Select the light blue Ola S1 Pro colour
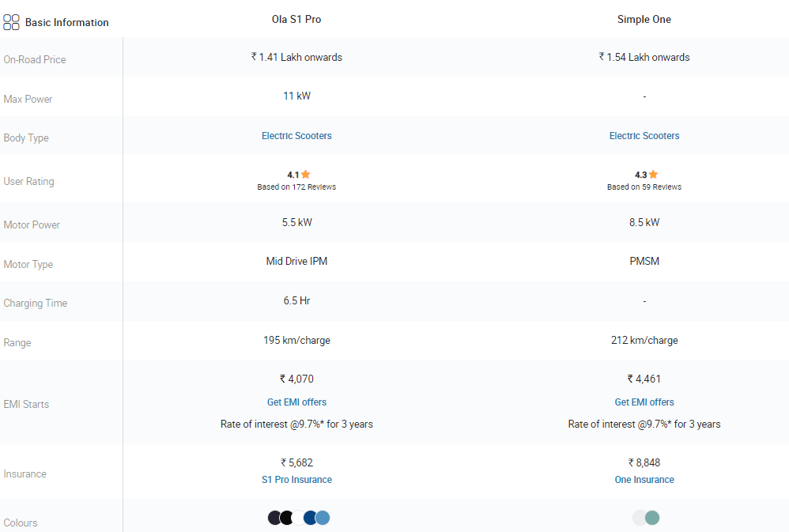This screenshot has height=532, width=789. 323,518
